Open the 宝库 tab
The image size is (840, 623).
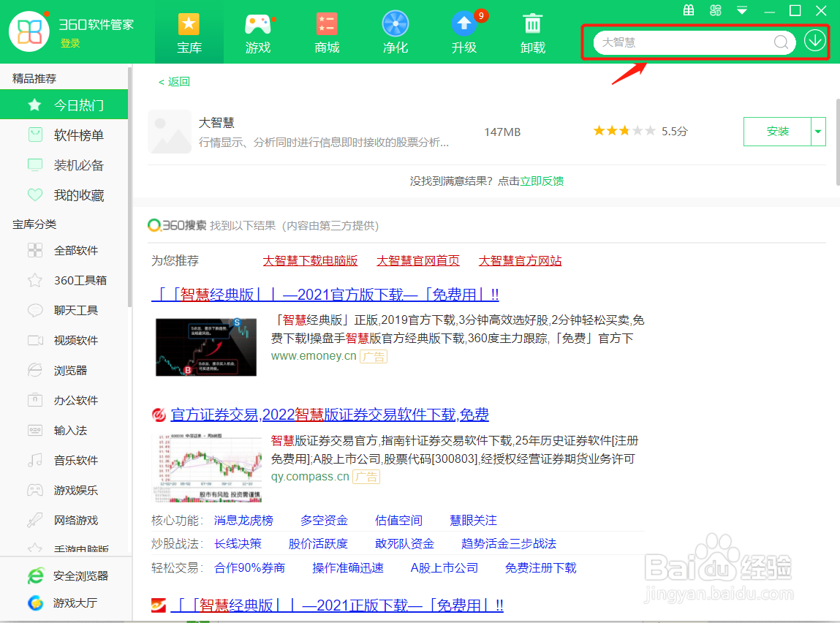[189, 33]
